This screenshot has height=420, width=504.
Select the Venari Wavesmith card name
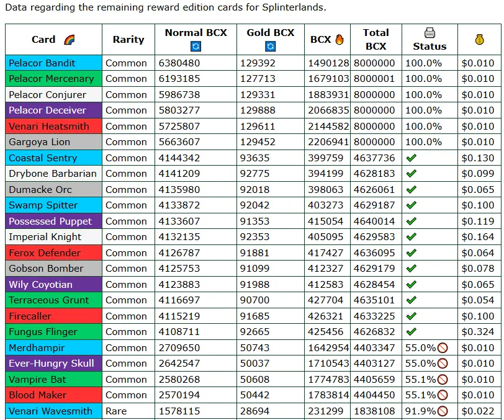(x=50, y=411)
